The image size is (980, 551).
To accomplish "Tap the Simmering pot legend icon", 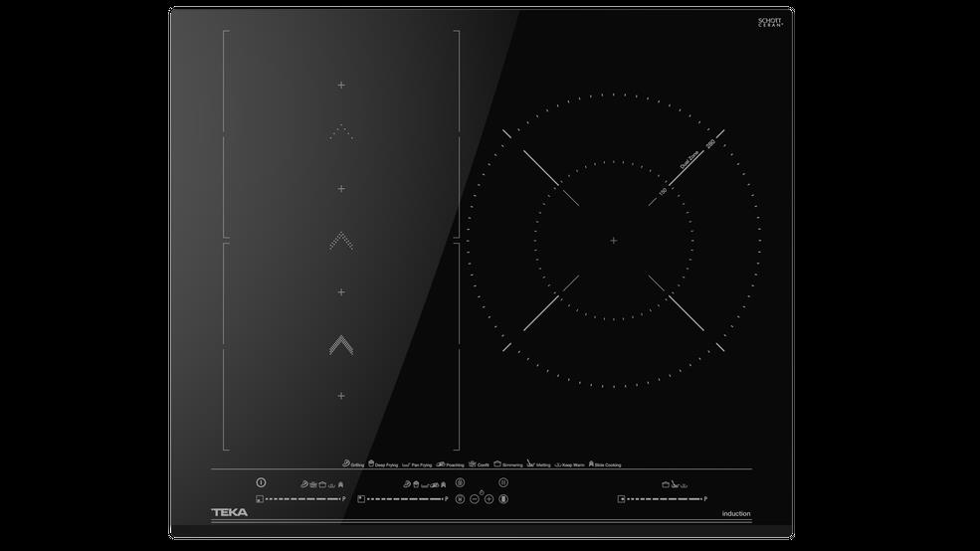I will click(x=497, y=463).
